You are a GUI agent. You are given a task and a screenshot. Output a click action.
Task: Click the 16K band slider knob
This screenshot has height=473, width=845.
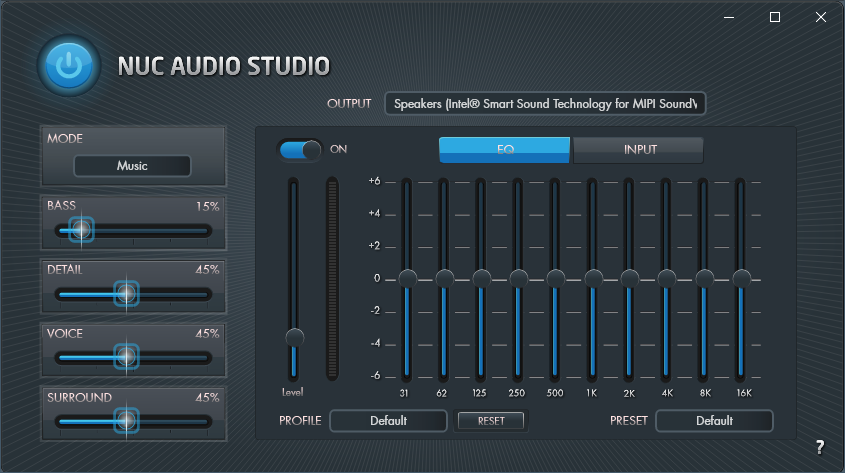(742, 279)
